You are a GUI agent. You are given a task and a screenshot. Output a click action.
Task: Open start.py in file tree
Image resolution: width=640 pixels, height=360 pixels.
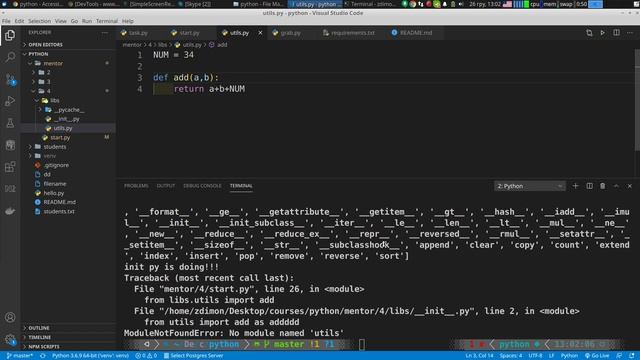point(60,138)
